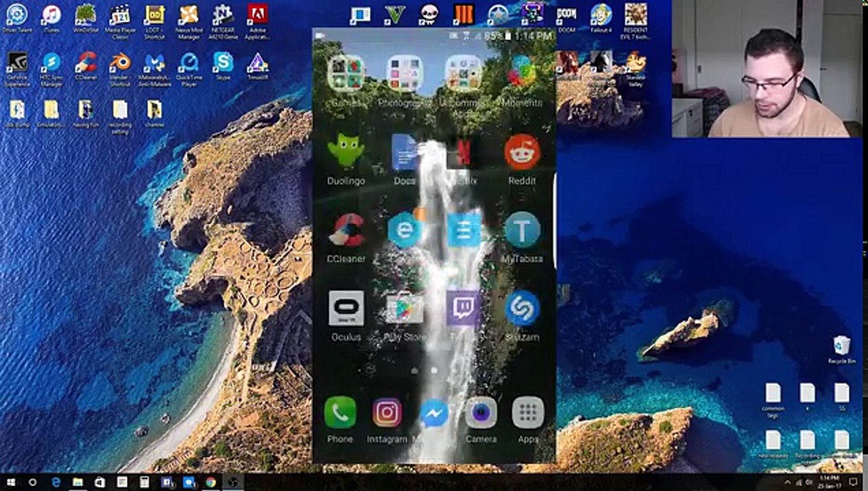
Task: Open the Windows Start menu
Action: click(10, 482)
